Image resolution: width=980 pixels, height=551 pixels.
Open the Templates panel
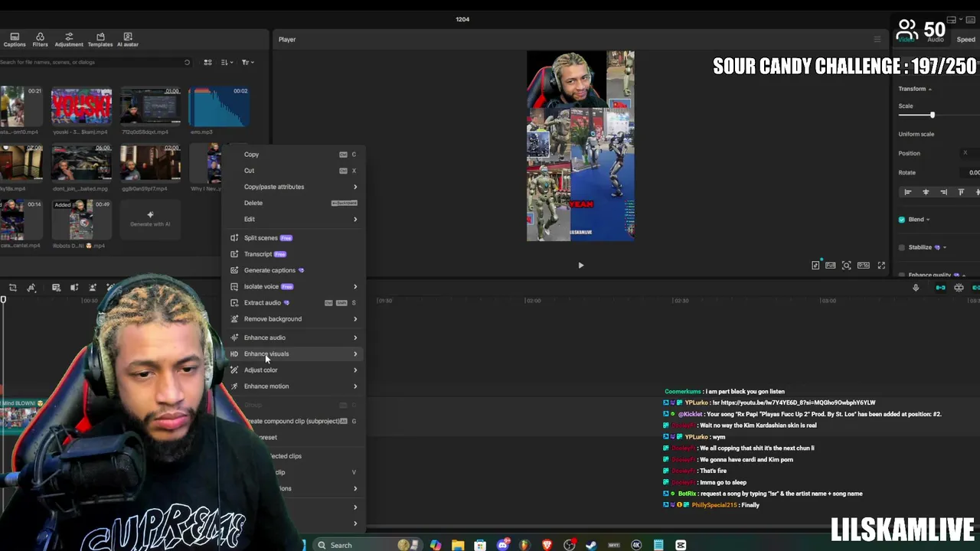100,40
